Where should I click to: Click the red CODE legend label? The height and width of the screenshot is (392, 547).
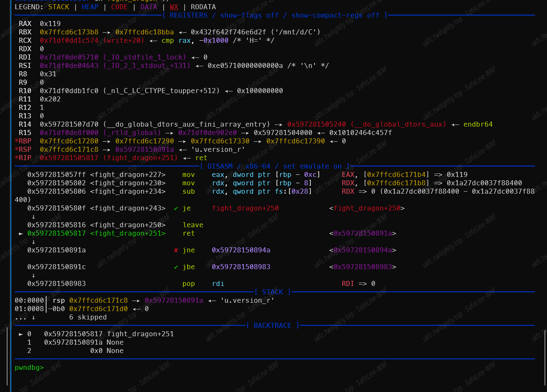click(x=119, y=7)
